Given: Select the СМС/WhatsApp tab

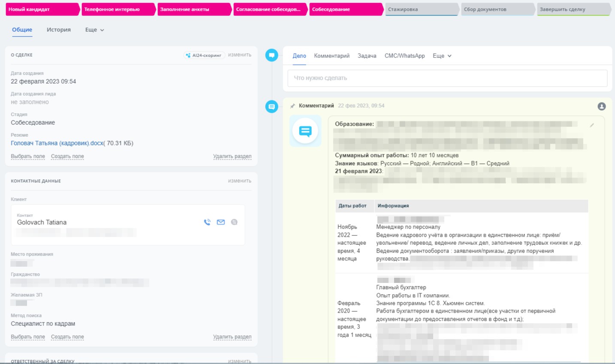Looking at the screenshot, I should 404,56.
